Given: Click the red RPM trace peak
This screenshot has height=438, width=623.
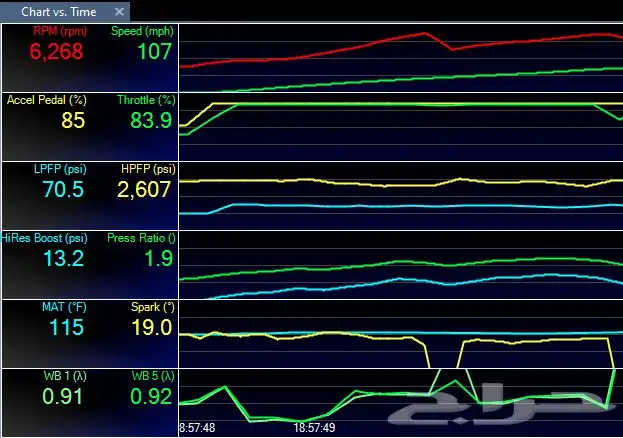Looking at the screenshot, I should (x=424, y=33).
